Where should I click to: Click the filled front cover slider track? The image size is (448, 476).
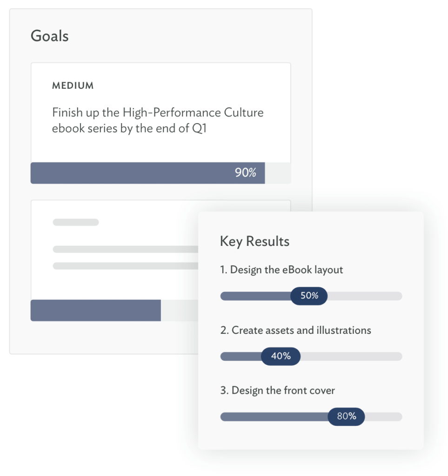point(274,417)
